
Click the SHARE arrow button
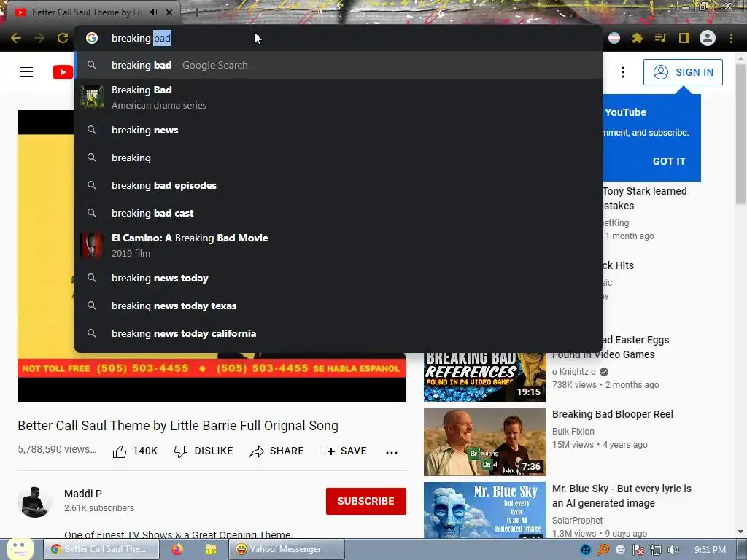276,451
